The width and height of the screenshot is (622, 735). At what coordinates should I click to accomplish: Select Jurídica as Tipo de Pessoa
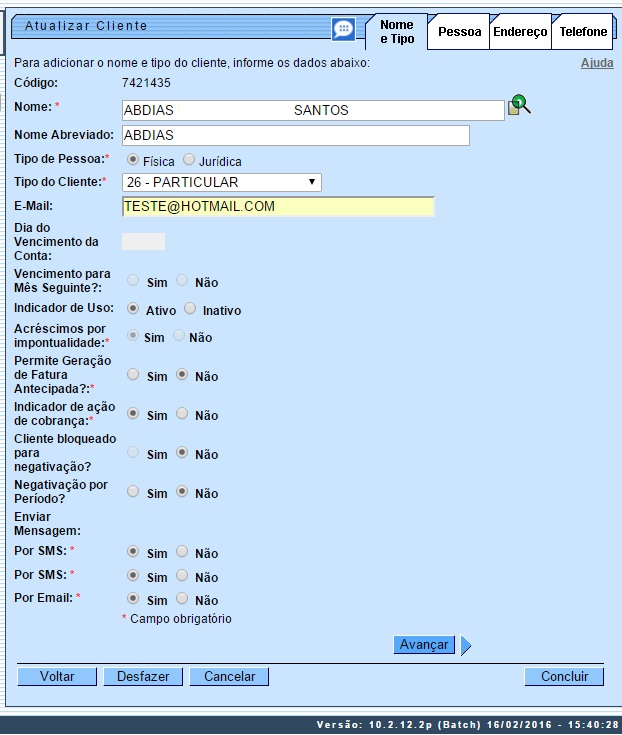click(189, 160)
